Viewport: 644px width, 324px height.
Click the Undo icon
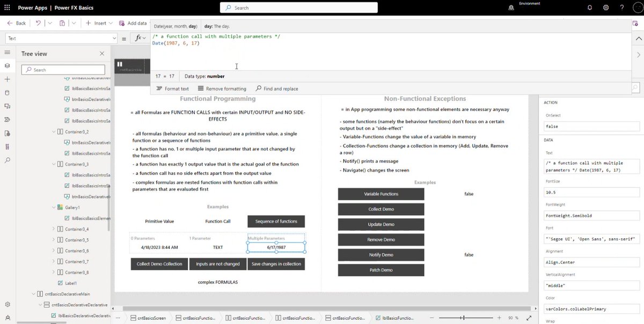click(38, 23)
